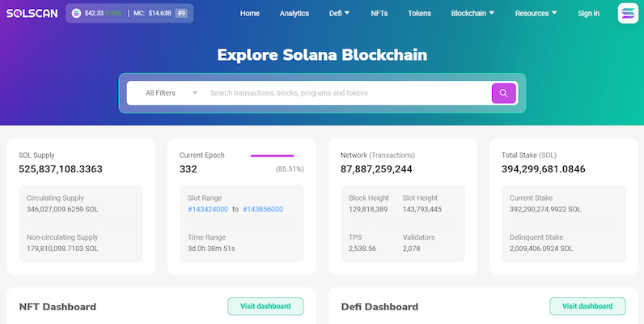
Task: Click the TPS value 2,538.56
Action: 362,249
